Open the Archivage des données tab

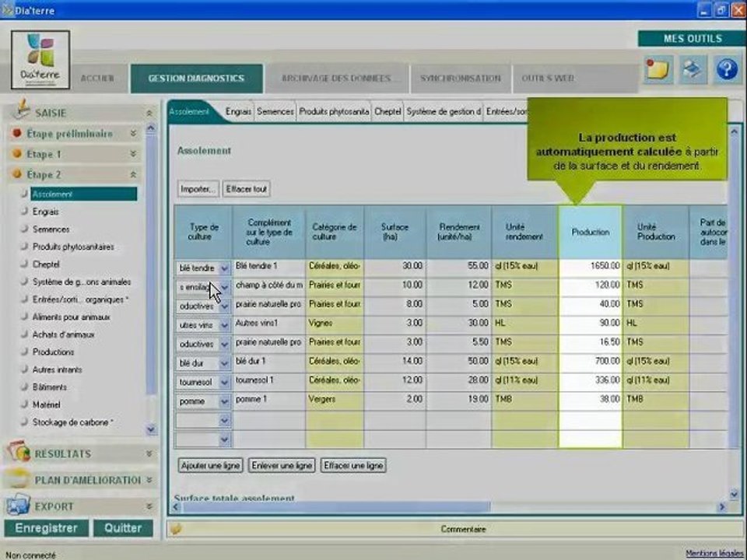pos(336,78)
